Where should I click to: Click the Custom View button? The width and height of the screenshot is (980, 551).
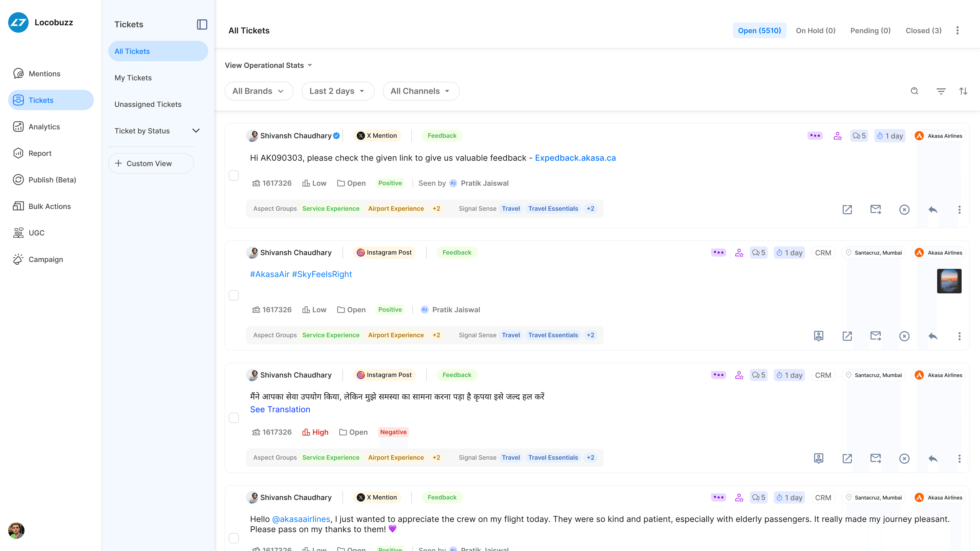[x=151, y=164]
